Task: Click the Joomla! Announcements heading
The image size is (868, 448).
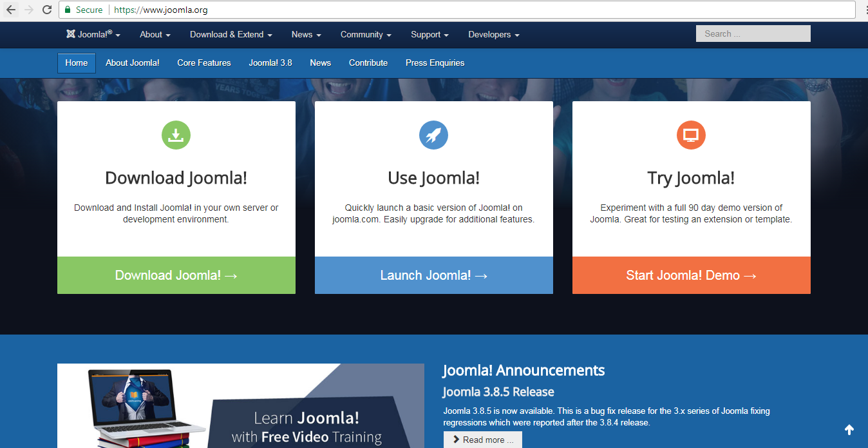Action: [x=524, y=371]
